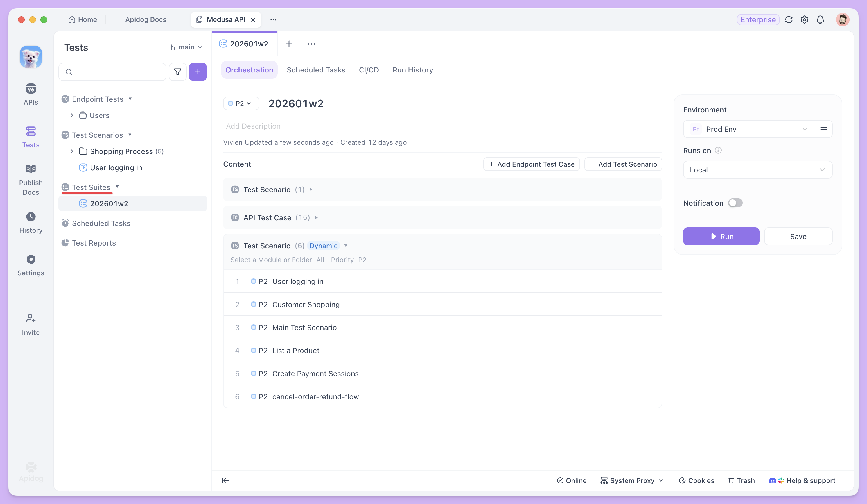Click Add Endpoint Test Case button

tap(531, 164)
